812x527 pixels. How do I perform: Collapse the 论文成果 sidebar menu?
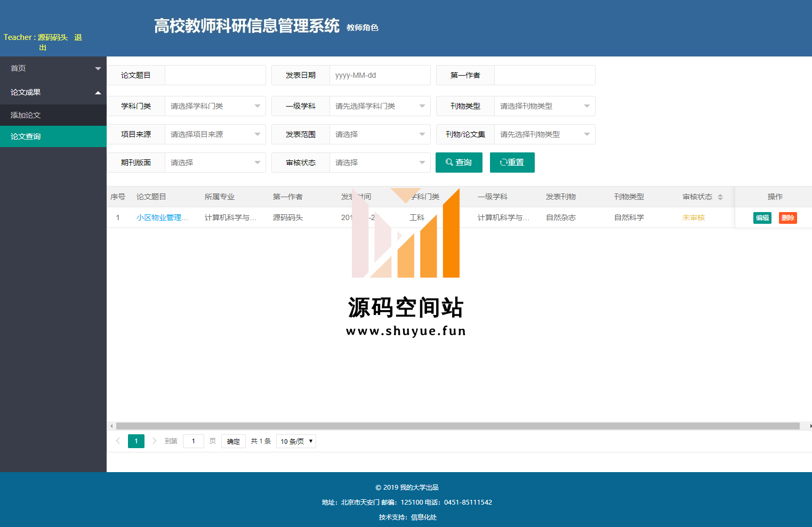point(53,92)
